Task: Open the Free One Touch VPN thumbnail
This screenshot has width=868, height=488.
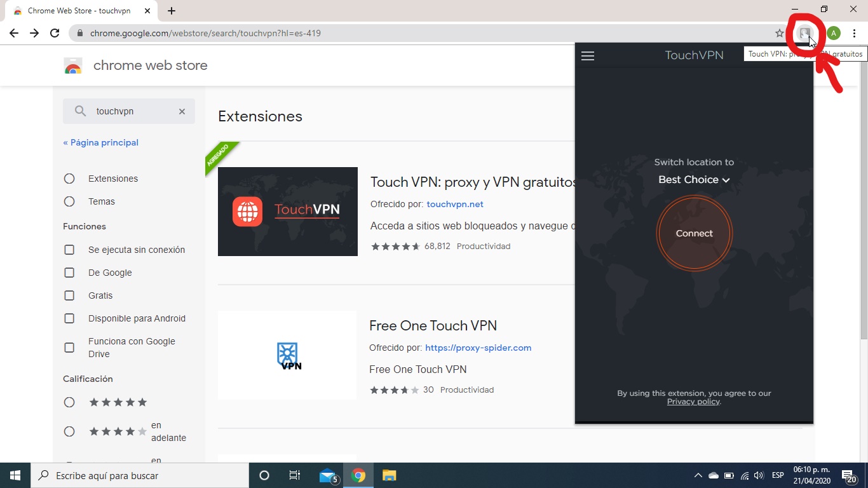Action: pos(287,355)
